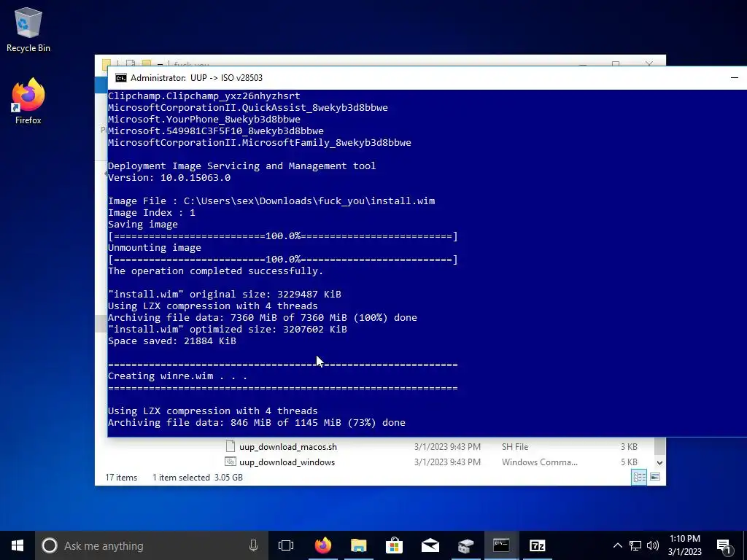Click the 1 item selected 3.05 GB status
Screen dimensions: 747x560
(197, 477)
